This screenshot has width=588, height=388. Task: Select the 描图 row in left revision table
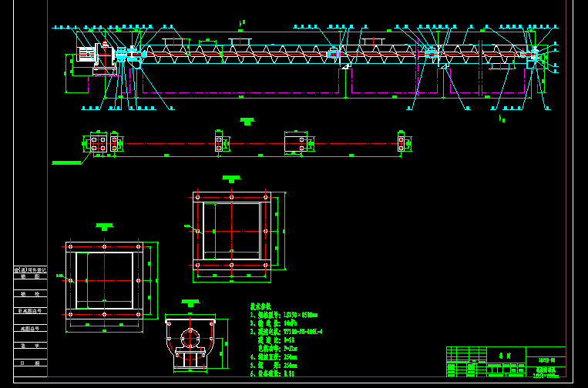(31, 276)
